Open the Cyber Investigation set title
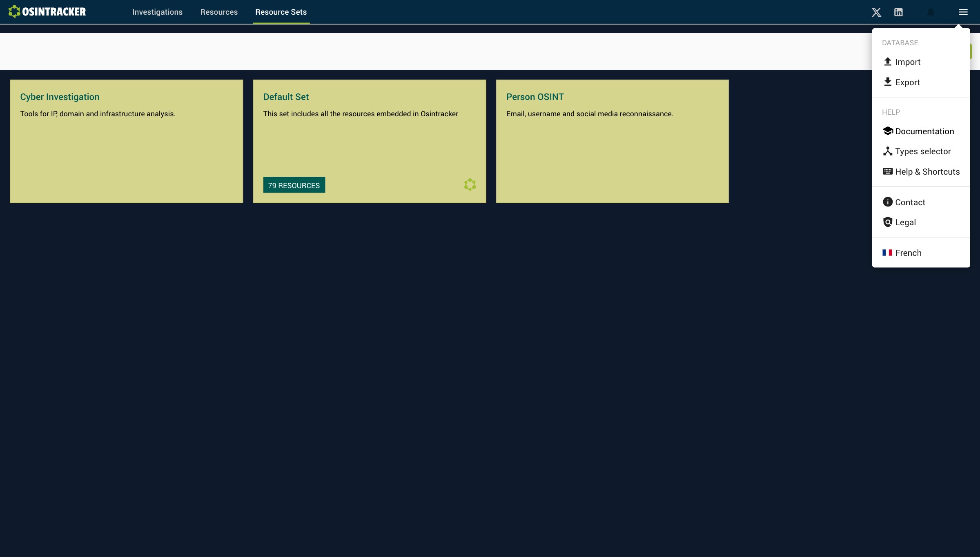Viewport: 980px width, 557px height. click(60, 97)
